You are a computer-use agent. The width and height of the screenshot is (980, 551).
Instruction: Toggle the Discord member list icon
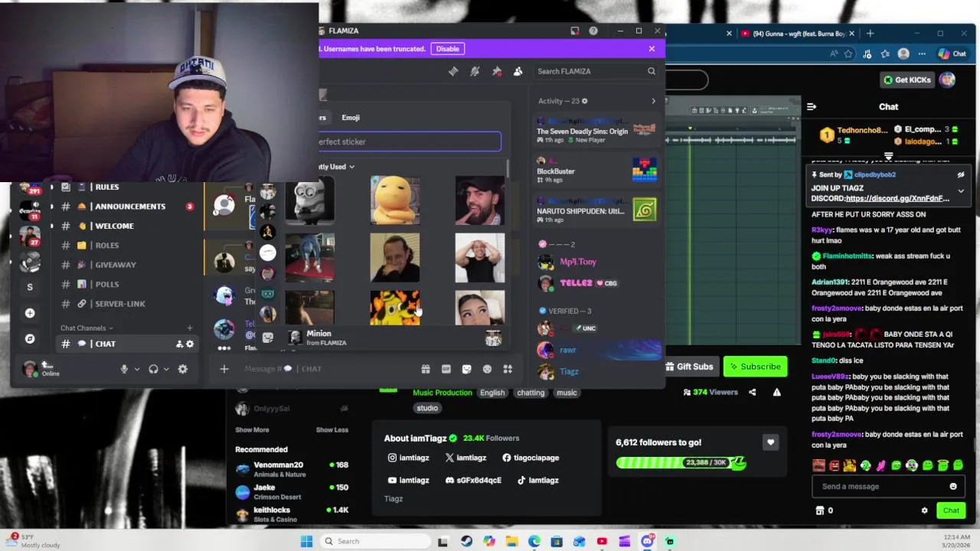518,71
